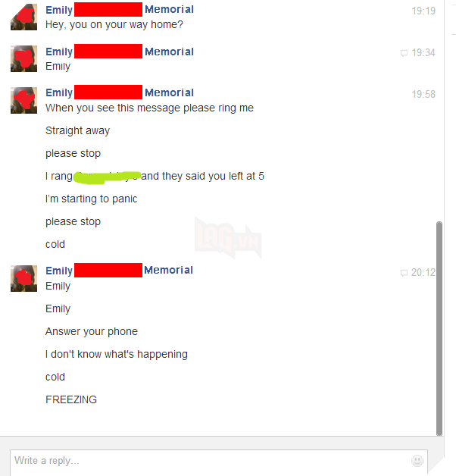The height and width of the screenshot is (476, 456).
Task: Open sender avatar on 19:58 message
Action: click(23, 101)
